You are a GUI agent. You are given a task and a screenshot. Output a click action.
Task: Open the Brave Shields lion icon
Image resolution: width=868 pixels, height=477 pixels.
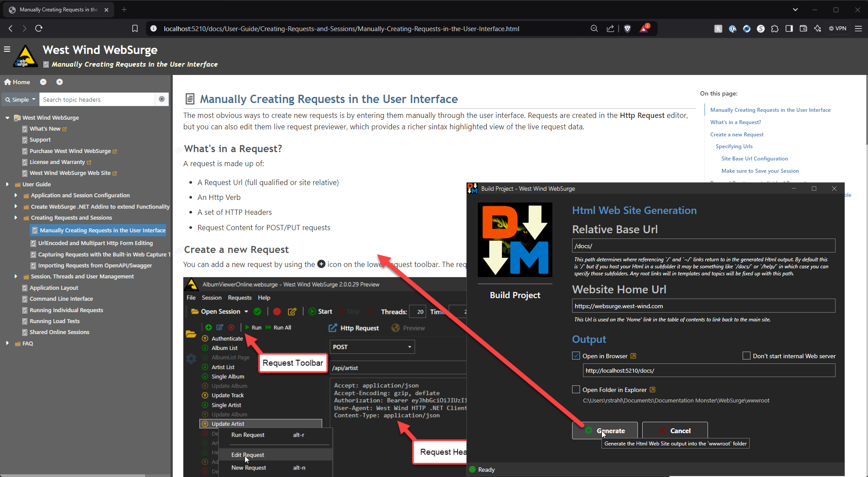(627, 28)
